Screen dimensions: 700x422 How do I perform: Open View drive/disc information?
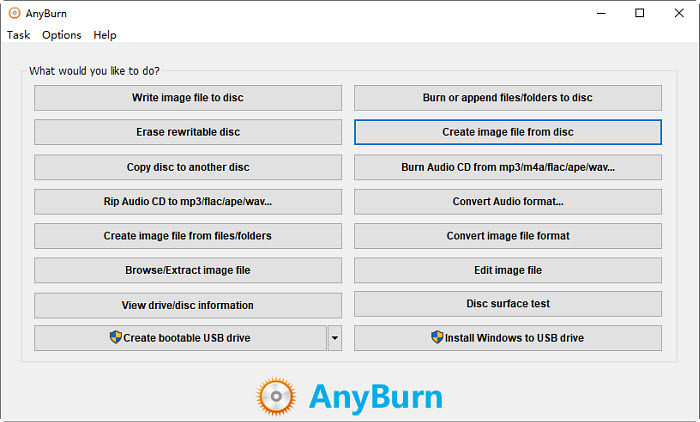(x=188, y=305)
